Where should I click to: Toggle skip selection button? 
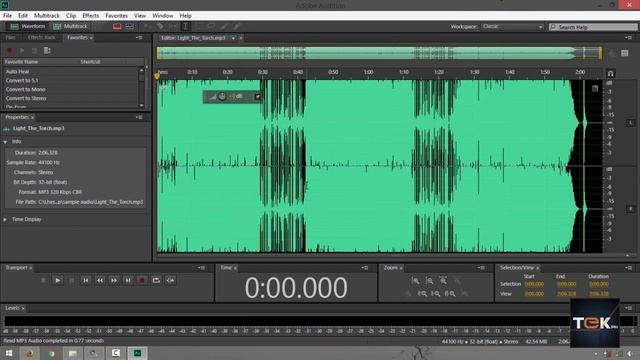[x=170, y=280]
